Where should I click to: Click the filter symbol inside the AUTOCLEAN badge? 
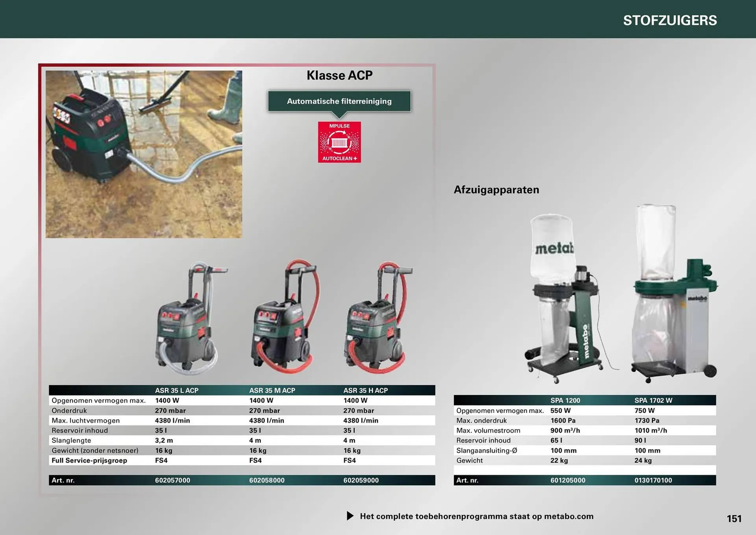[x=339, y=143]
